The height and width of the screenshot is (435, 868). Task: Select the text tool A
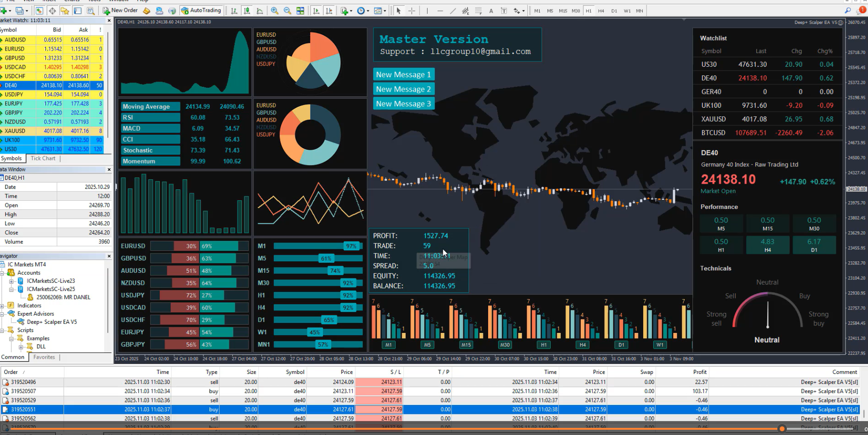491,10
